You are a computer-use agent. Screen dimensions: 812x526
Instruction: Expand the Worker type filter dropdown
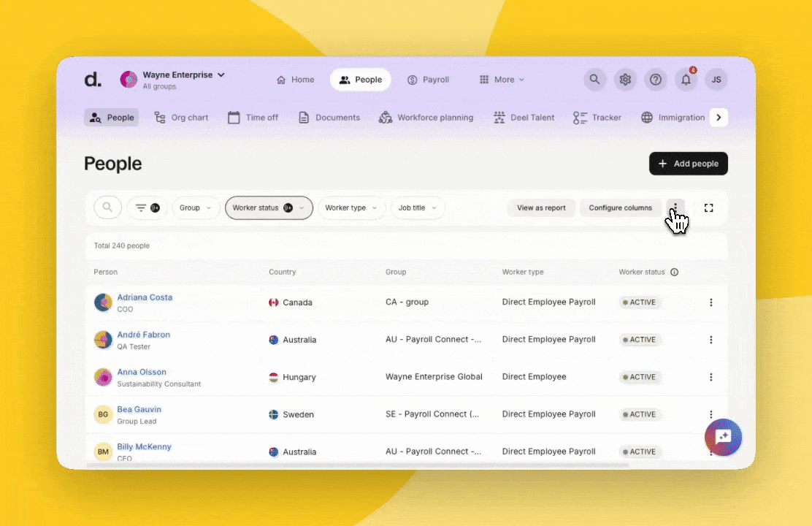[x=351, y=208]
